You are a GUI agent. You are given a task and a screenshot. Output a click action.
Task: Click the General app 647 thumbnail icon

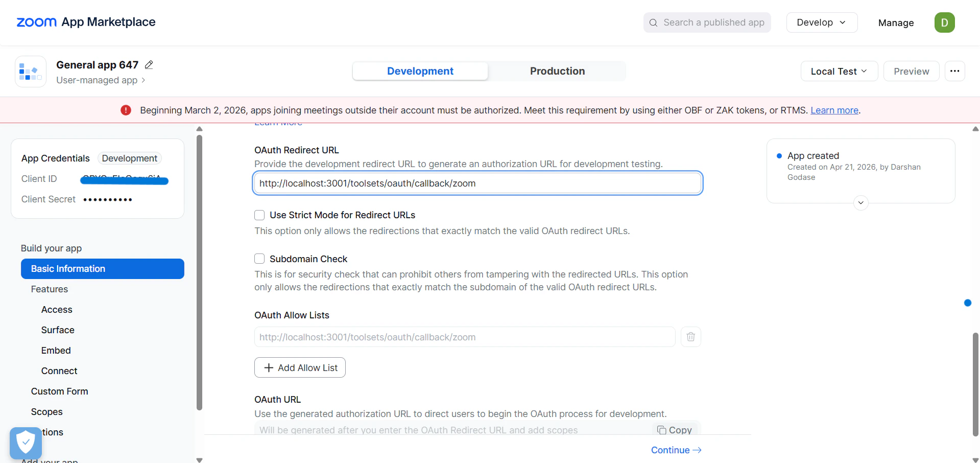pos(31,72)
